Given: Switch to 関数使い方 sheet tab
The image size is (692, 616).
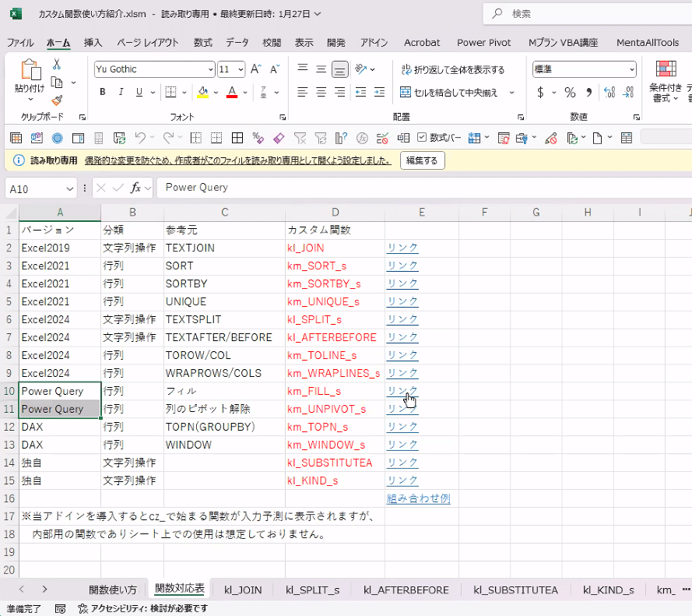Looking at the screenshot, I should click(x=113, y=590).
